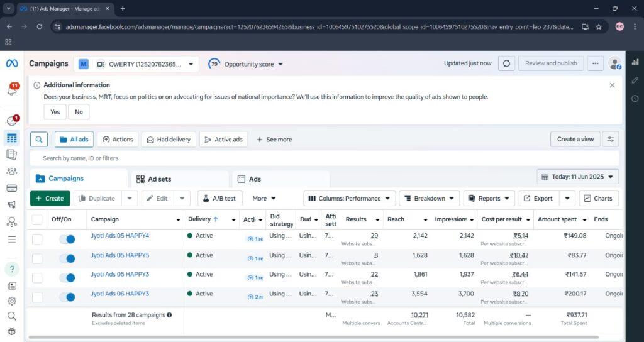
Task: Click the Search by name, ID or filters field
Action: pyautogui.click(x=325, y=158)
